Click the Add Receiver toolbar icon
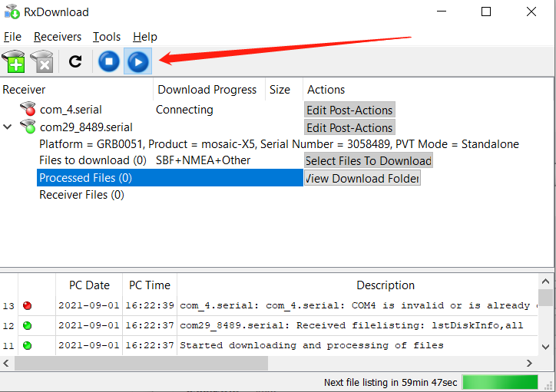556x392 pixels. [14, 61]
